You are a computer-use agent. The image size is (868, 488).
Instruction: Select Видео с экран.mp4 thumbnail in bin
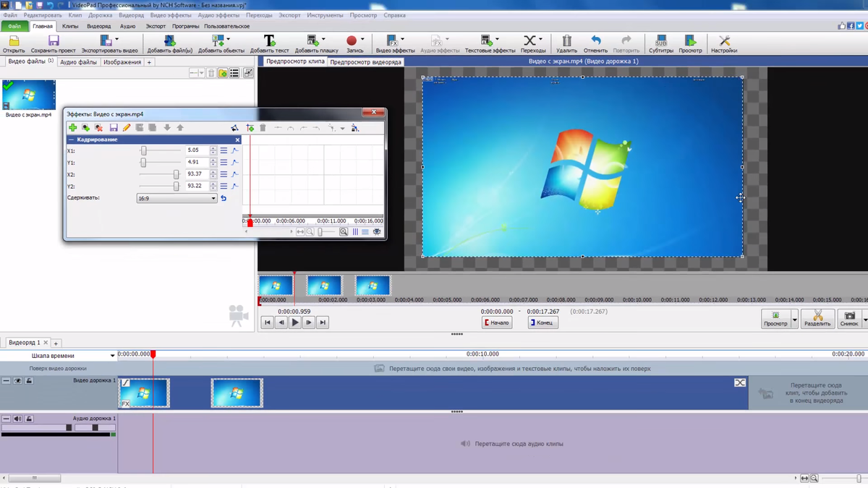[x=29, y=95]
